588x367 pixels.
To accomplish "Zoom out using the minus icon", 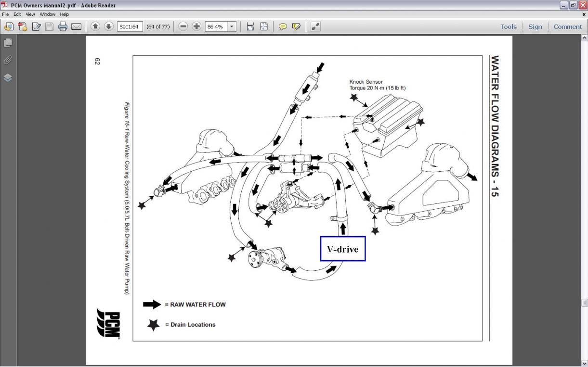I will click(183, 26).
